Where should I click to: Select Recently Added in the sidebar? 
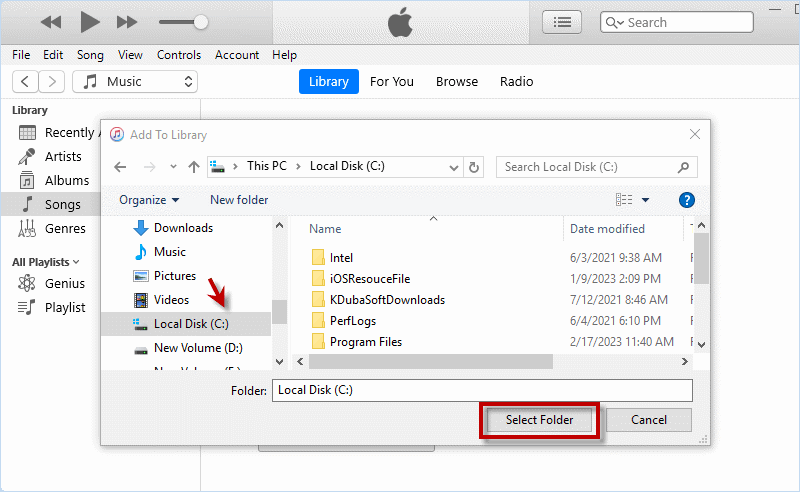pos(58,133)
